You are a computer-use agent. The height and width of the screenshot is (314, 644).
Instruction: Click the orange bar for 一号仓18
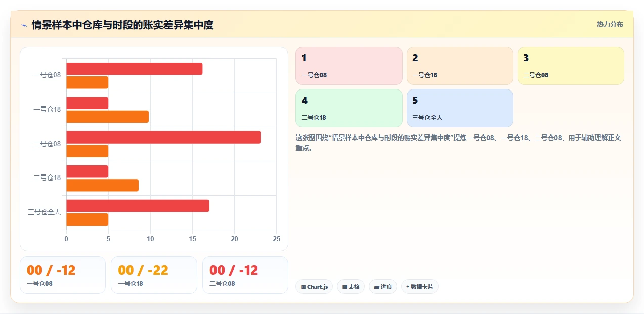(107, 117)
